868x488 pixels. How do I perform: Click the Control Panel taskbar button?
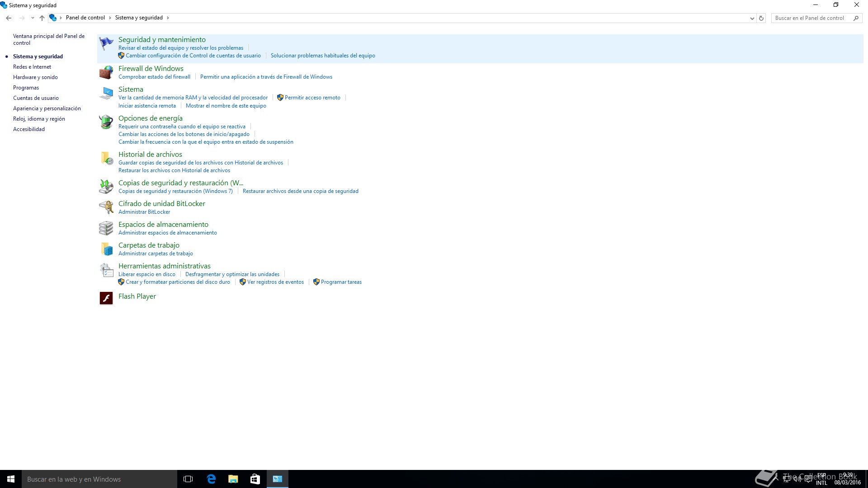click(278, 479)
